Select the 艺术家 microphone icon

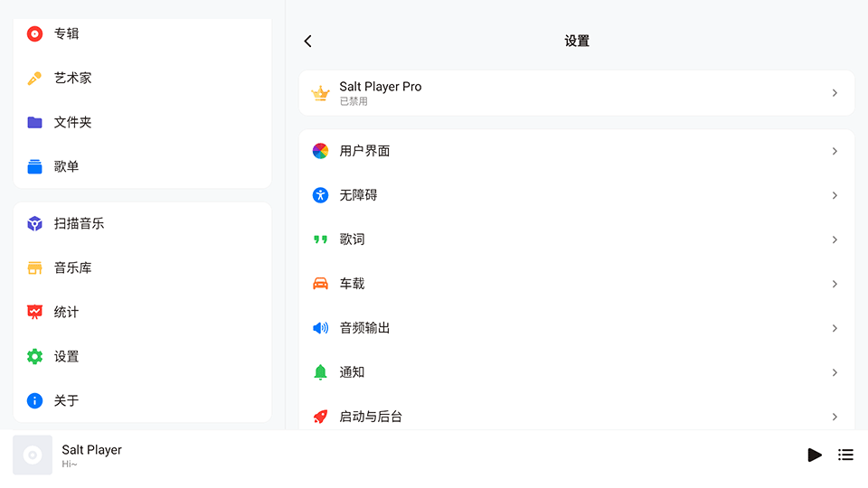pyautogui.click(x=34, y=78)
